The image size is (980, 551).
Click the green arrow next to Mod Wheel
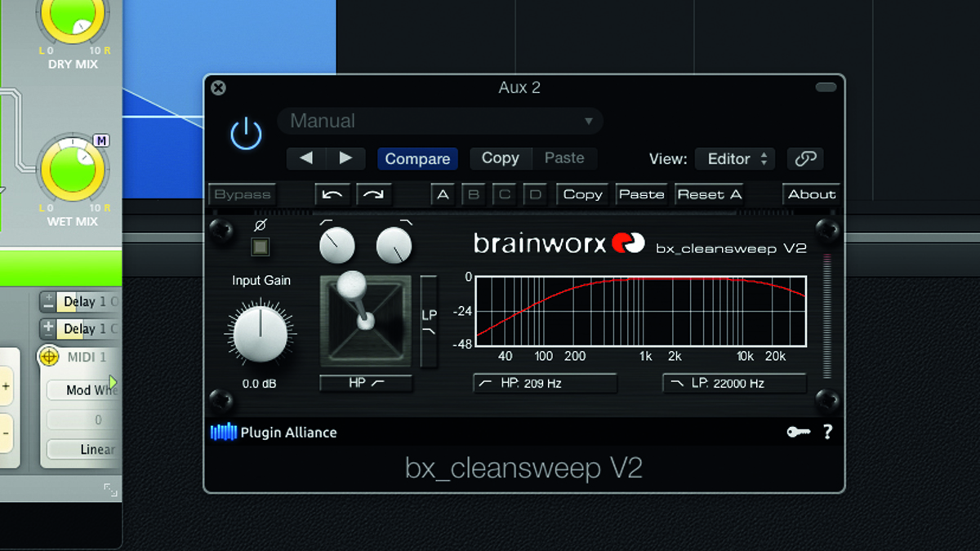point(114,382)
